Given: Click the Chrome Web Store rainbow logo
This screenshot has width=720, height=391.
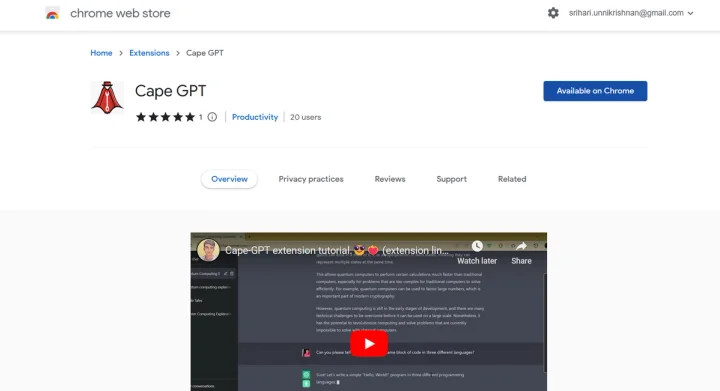Looking at the screenshot, I should coord(52,13).
